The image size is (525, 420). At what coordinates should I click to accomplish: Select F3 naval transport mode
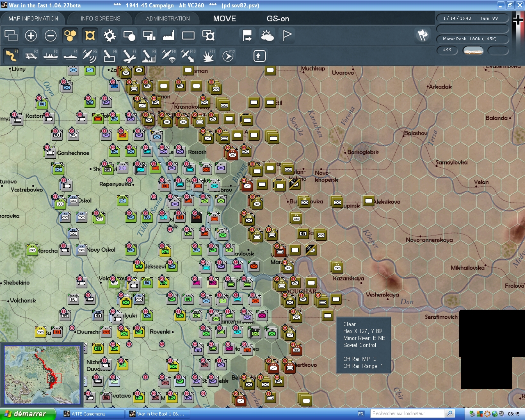point(50,56)
